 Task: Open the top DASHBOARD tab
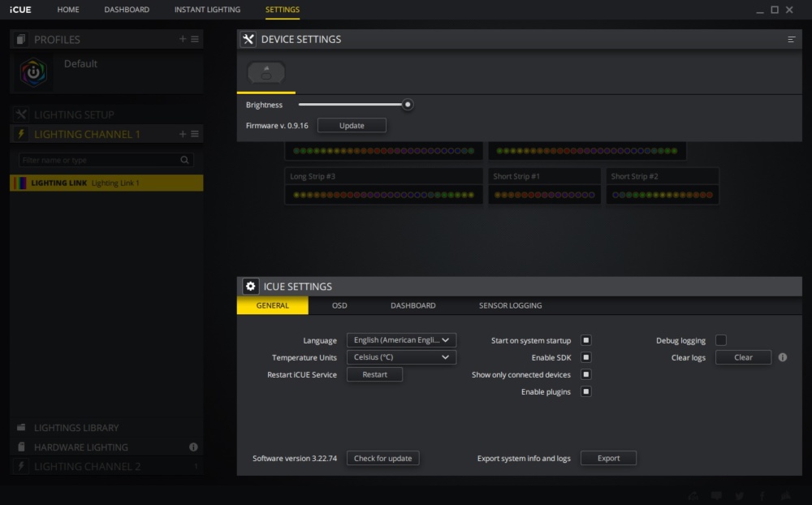pyautogui.click(x=127, y=9)
